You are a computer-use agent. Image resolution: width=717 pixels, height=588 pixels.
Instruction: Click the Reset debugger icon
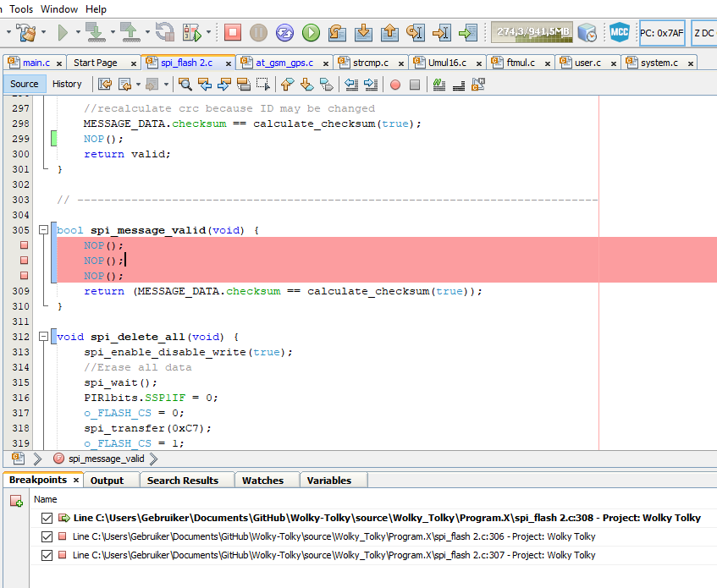coord(285,33)
